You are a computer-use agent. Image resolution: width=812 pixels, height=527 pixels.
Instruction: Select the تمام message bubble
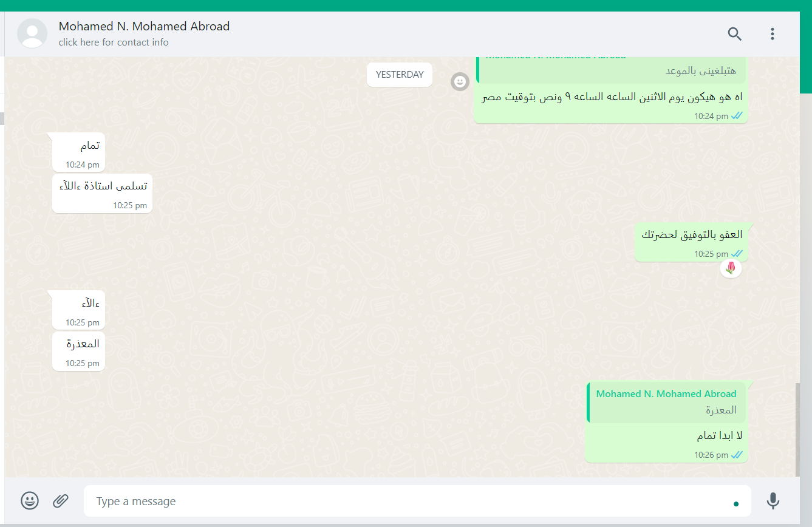(78, 152)
